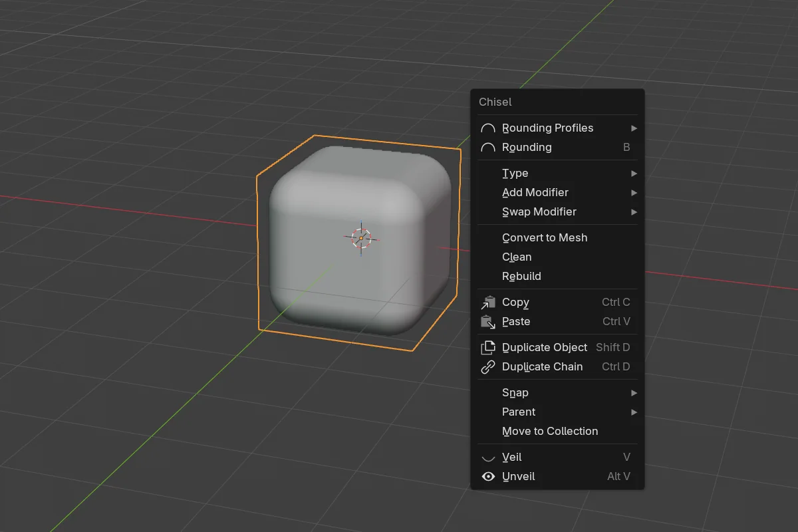Expand the Add Modifier submenu arrow
This screenshot has width=798, height=532.
(634, 192)
